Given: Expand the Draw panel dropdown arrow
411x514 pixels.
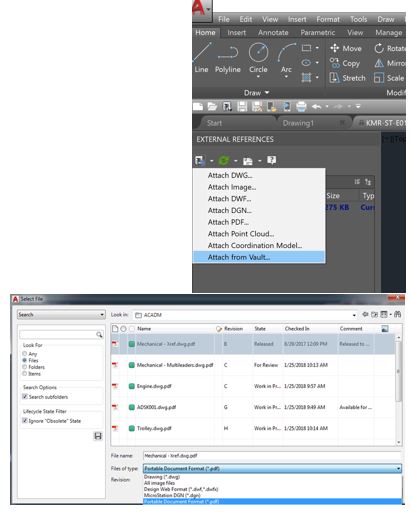Looking at the screenshot, I should click(x=267, y=93).
